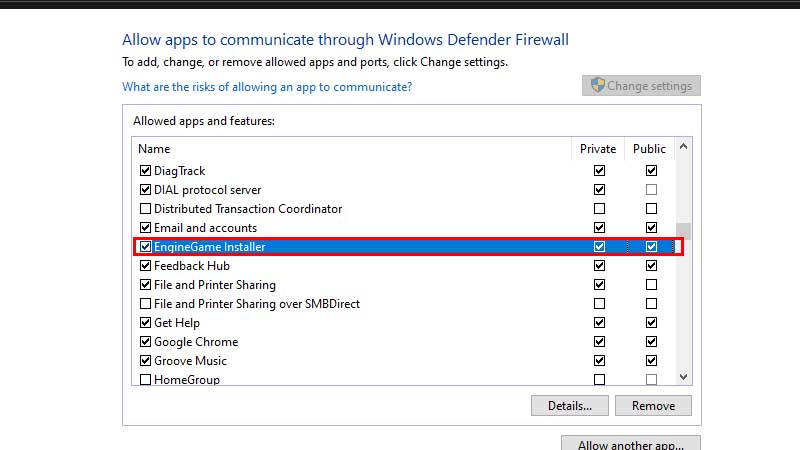Image resolution: width=800 pixels, height=450 pixels.
Task: Select Distributed Transaction Coordinator row text
Action: [x=248, y=209]
